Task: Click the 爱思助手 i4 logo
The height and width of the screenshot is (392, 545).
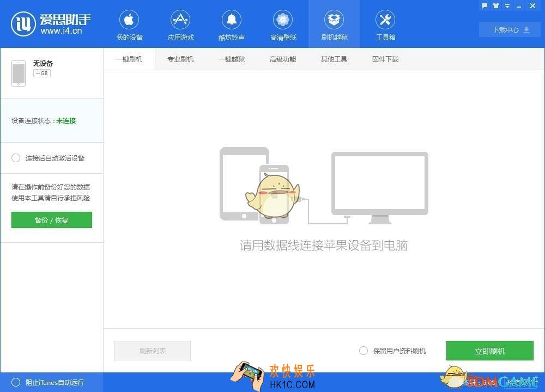Action: tap(51, 24)
